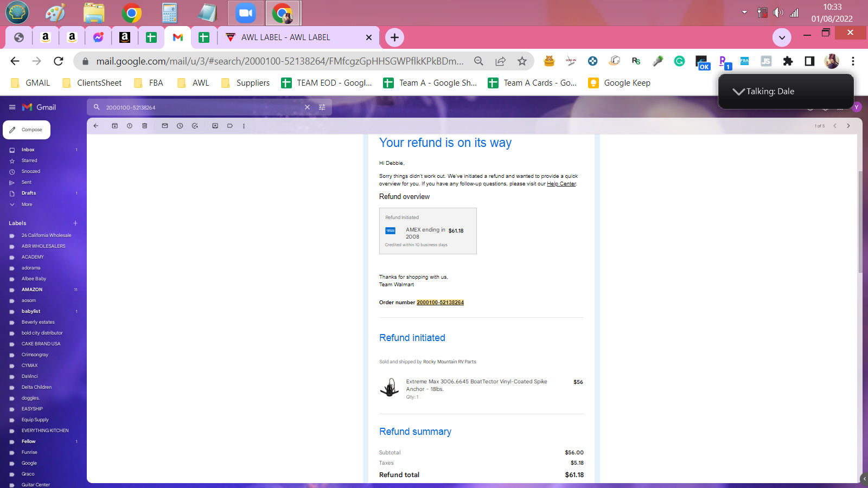
Task: Mark the email as unread
Action: click(165, 126)
